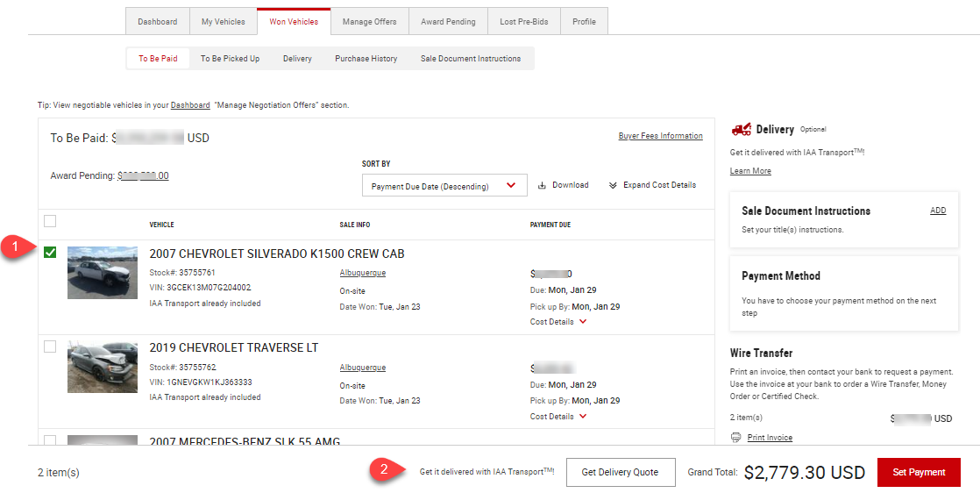Click Learn More under Delivery
This screenshot has height=493, width=980.
pyautogui.click(x=750, y=171)
